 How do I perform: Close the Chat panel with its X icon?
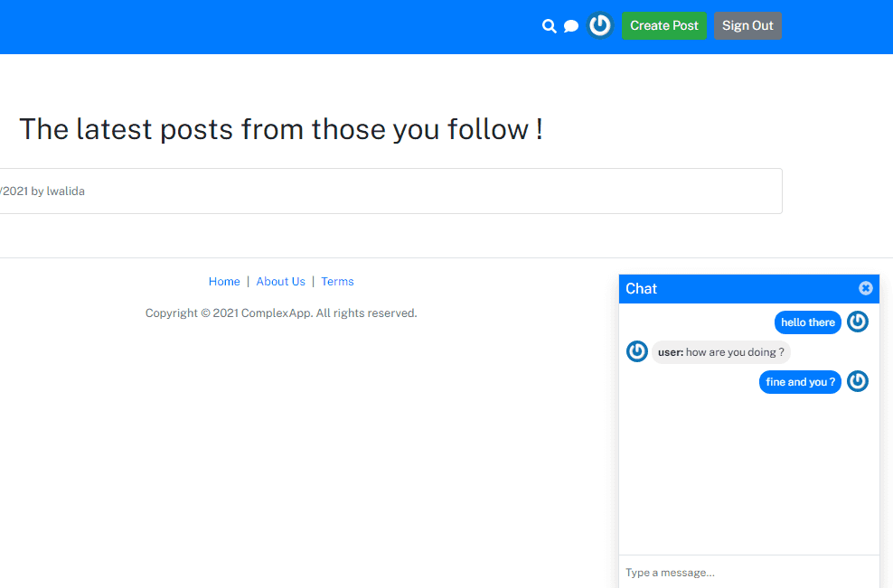pyautogui.click(x=865, y=288)
